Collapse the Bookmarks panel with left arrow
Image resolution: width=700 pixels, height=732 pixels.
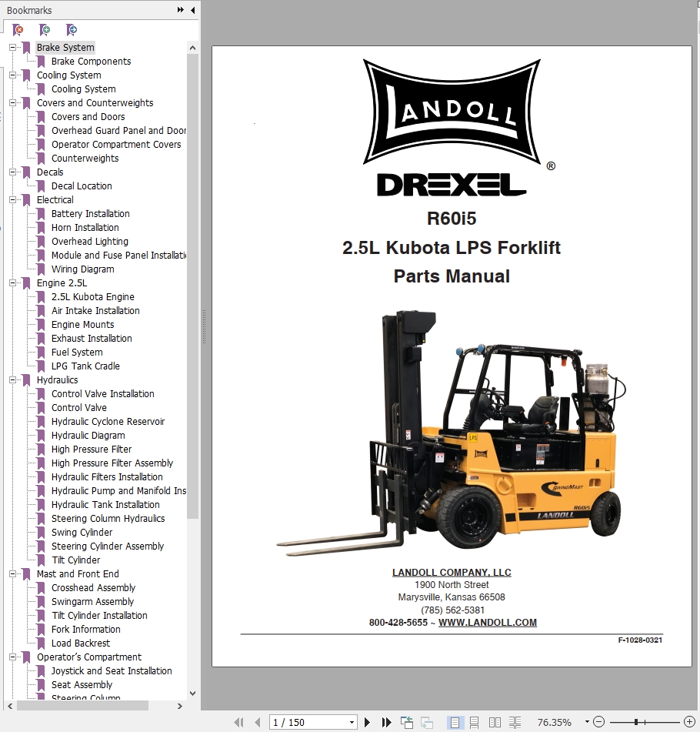click(x=193, y=10)
